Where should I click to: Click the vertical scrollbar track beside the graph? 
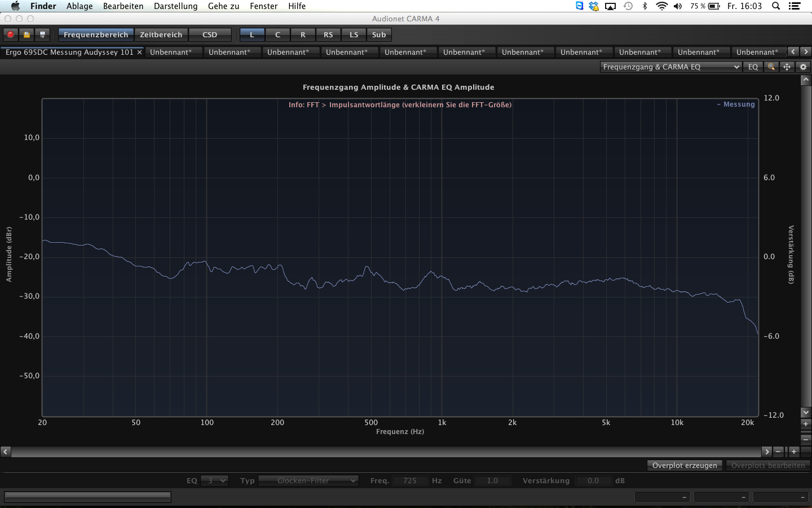(x=805, y=246)
